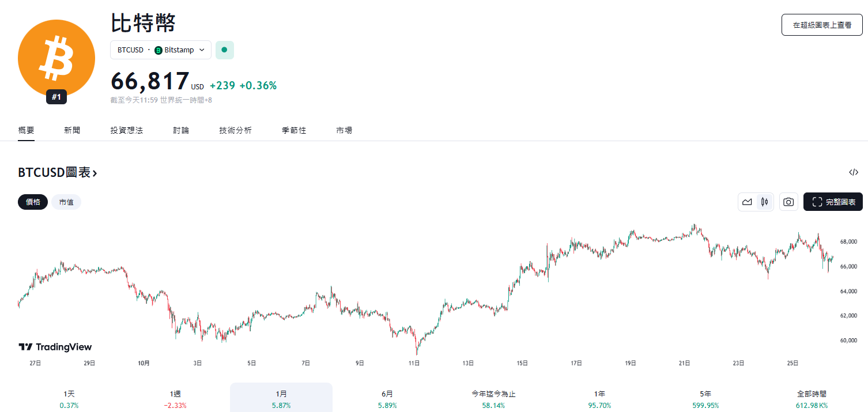The height and width of the screenshot is (412, 868).
Task: Click the #1 rank badge
Action: (56, 97)
